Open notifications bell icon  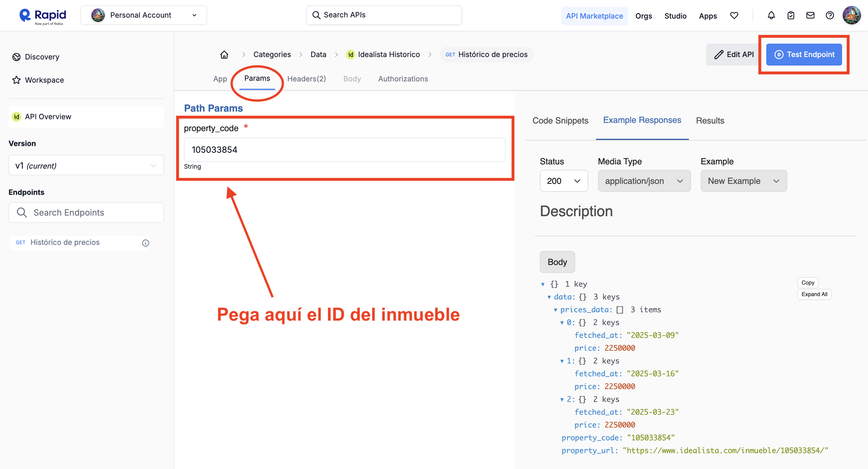click(771, 16)
